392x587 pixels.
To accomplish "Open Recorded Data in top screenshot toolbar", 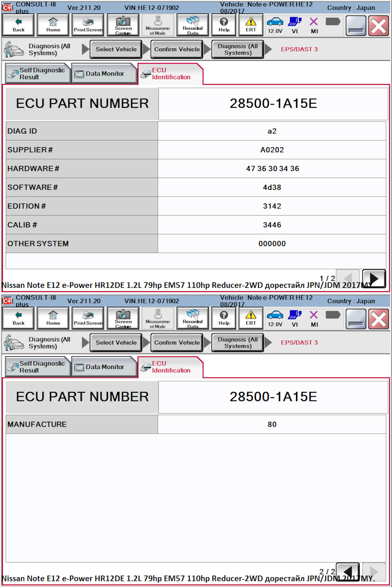I will click(x=193, y=25).
